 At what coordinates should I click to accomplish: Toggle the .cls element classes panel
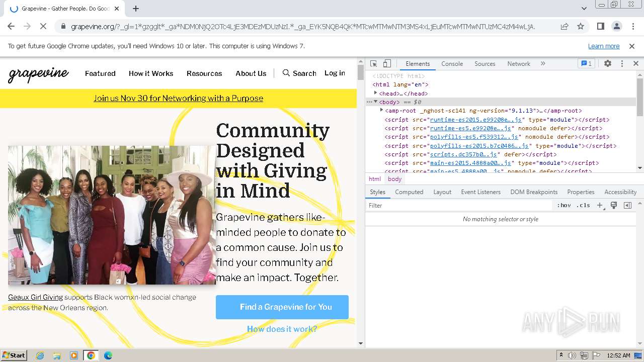click(x=584, y=206)
